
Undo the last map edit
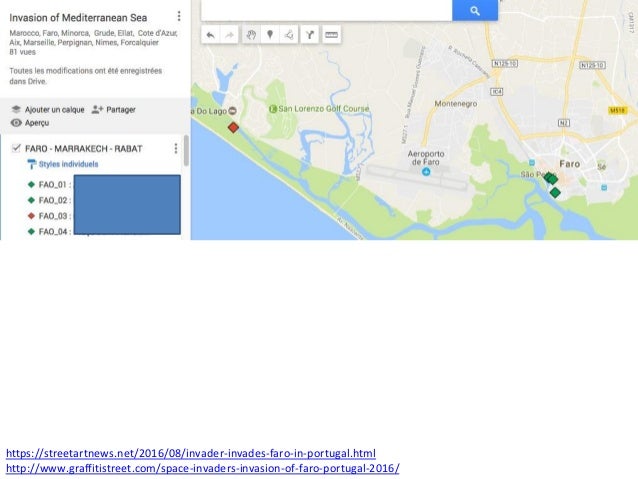tap(210, 35)
